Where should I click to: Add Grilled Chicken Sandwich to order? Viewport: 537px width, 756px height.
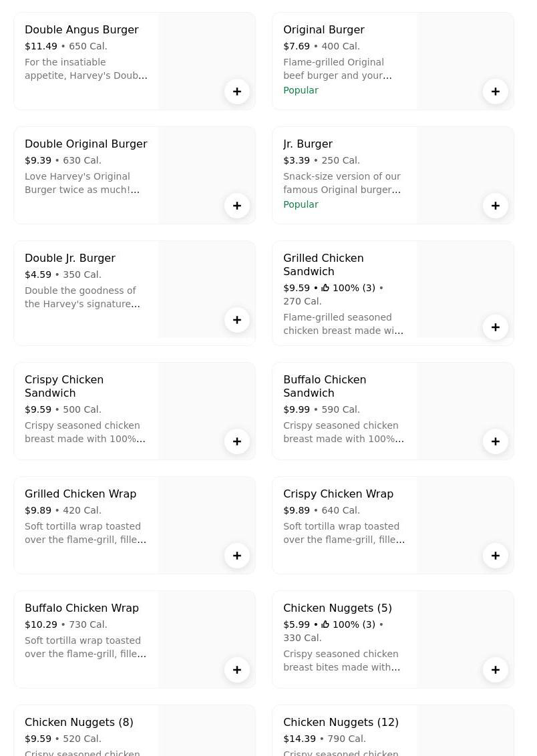pyautogui.click(x=496, y=327)
